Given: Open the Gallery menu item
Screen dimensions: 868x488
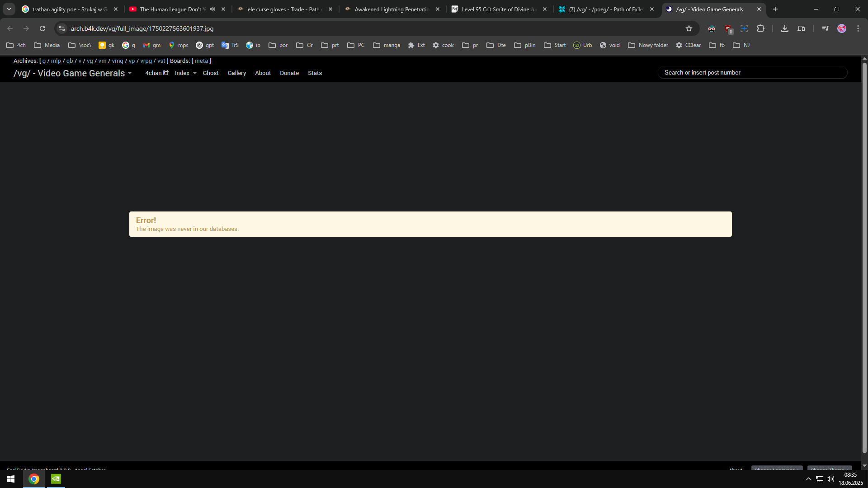Looking at the screenshot, I should click(237, 73).
